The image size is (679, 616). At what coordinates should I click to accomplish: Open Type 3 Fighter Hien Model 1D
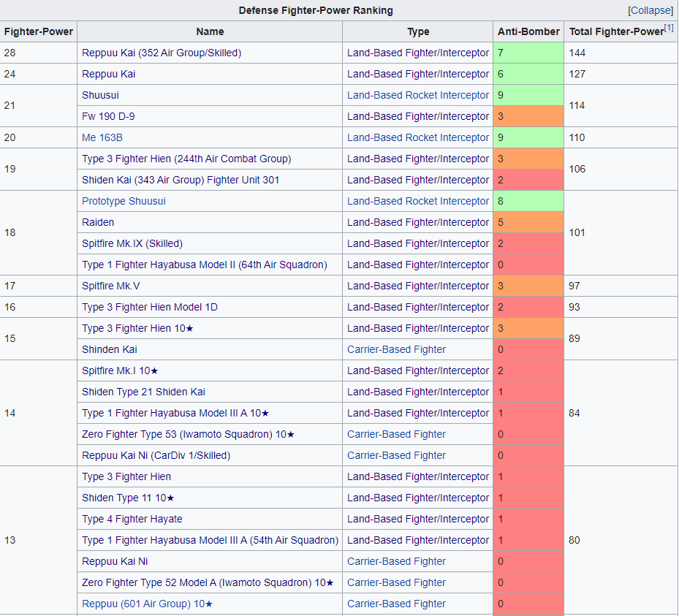click(150, 308)
